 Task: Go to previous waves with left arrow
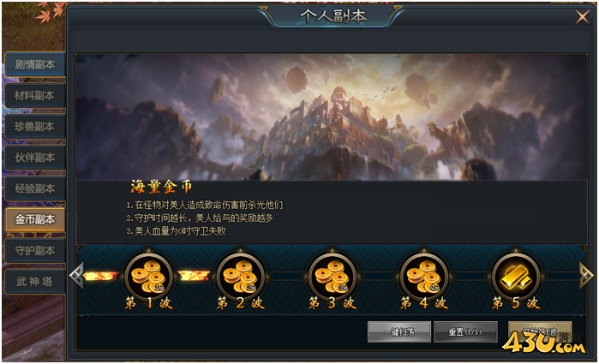[76, 275]
